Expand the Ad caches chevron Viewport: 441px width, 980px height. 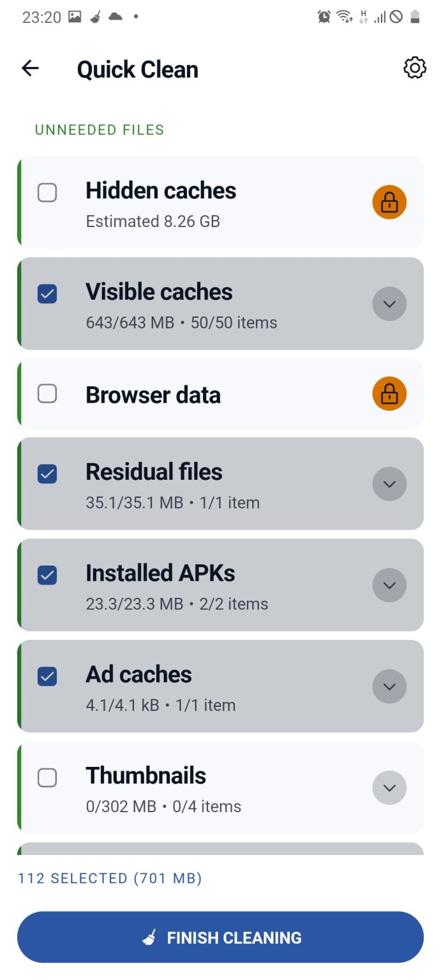(389, 687)
